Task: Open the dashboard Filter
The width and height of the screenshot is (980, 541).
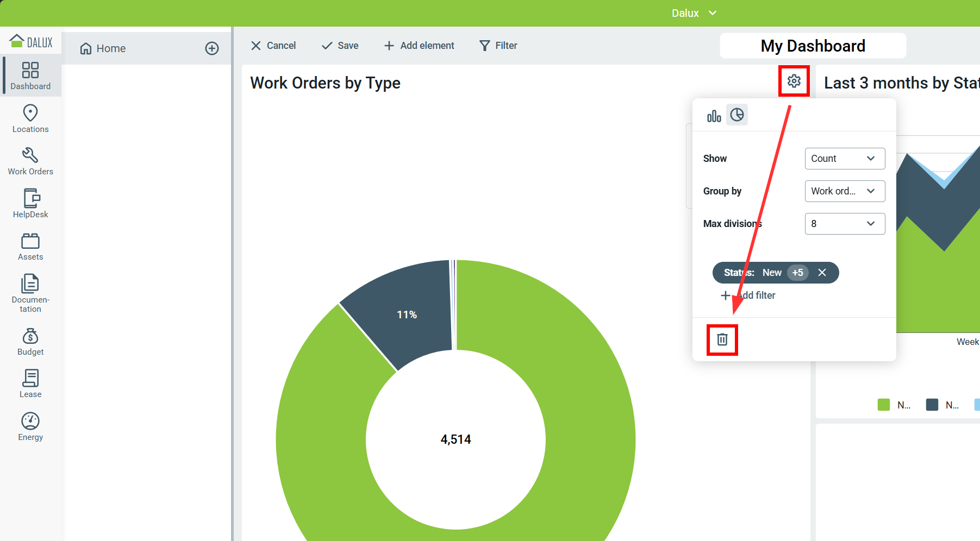Action: tap(498, 46)
